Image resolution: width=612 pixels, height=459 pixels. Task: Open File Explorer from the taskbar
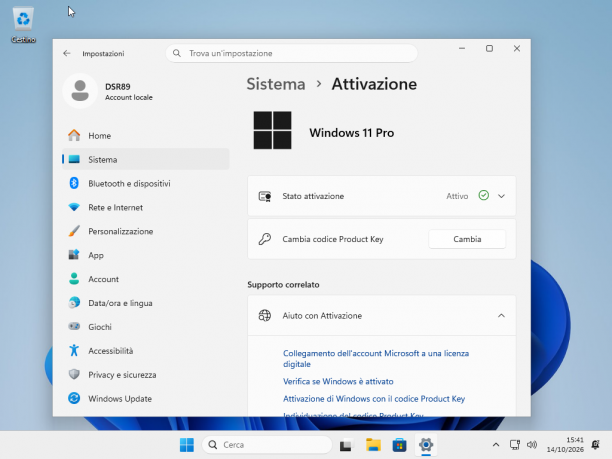[373, 445]
